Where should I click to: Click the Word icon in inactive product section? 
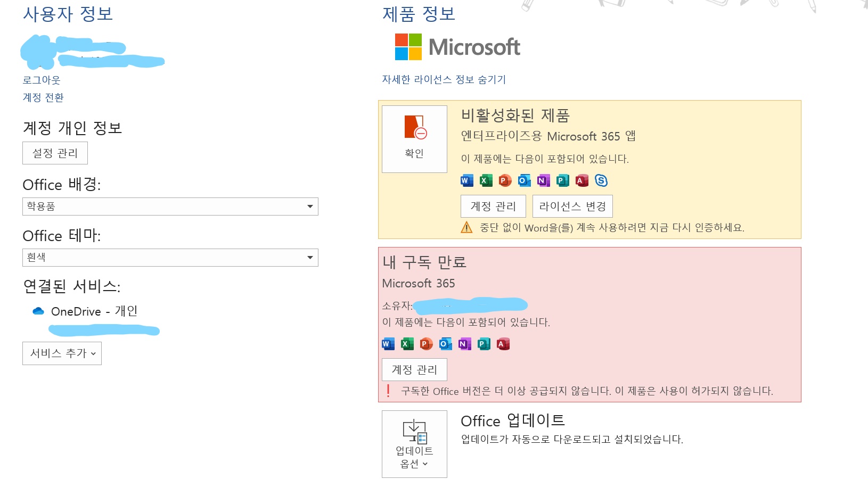467,180
